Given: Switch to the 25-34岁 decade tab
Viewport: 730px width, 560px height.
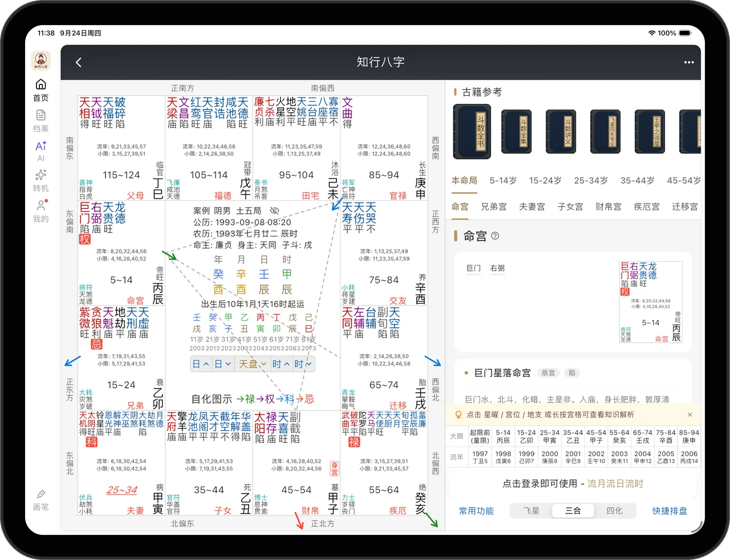Looking at the screenshot, I should (591, 180).
